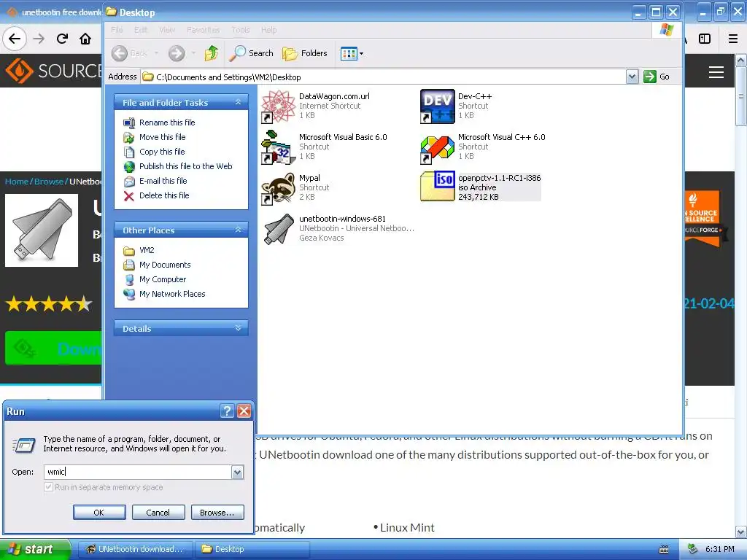The height and width of the screenshot is (560, 747).
Task: Open SourceForge site hamburger menu
Action: click(716, 72)
